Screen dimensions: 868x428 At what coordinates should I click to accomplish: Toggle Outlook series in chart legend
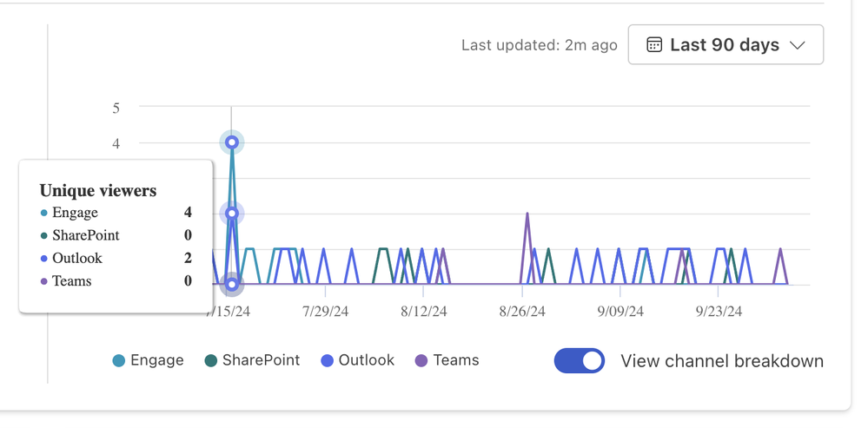pyautogui.click(x=358, y=360)
